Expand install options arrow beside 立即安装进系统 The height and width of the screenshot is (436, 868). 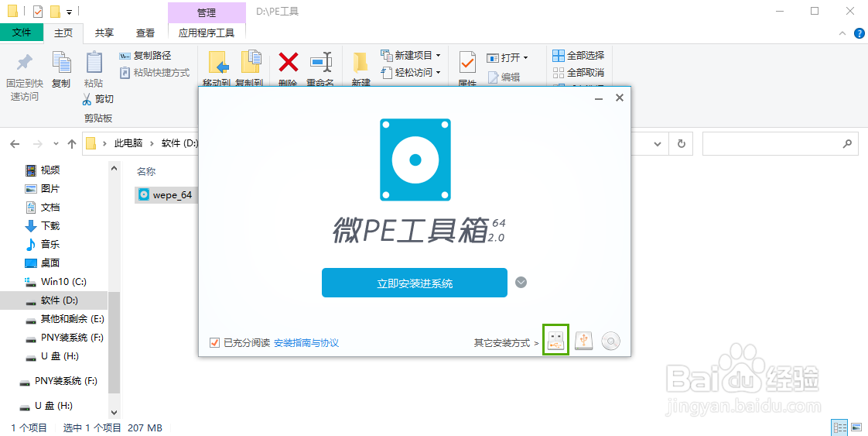(x=521, y=283)
